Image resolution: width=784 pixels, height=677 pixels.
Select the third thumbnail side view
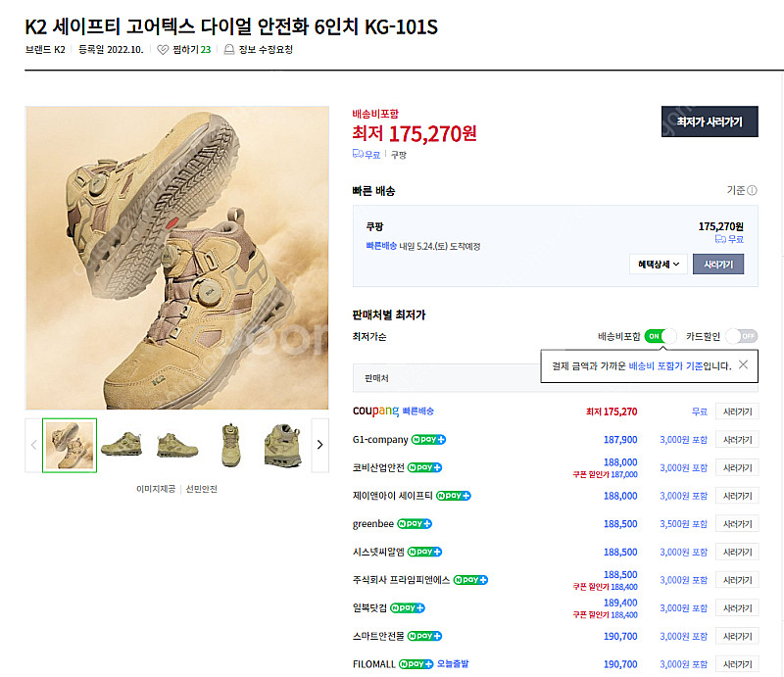tap(177, 445)
